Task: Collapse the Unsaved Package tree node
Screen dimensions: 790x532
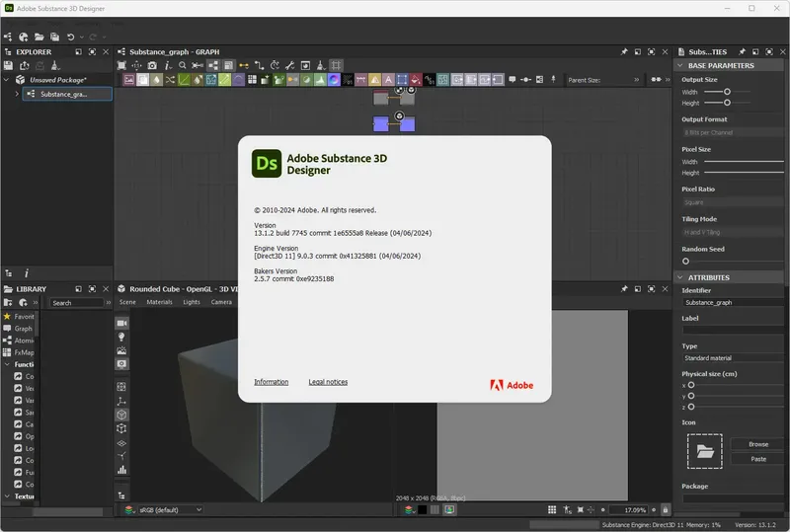Action: pyautogui.click(x=7, y=80)
